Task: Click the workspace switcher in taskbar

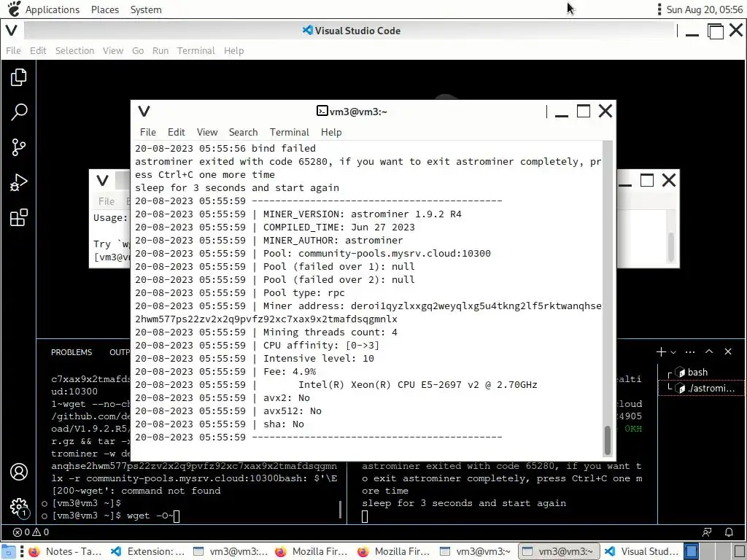Action: point(714,551)
